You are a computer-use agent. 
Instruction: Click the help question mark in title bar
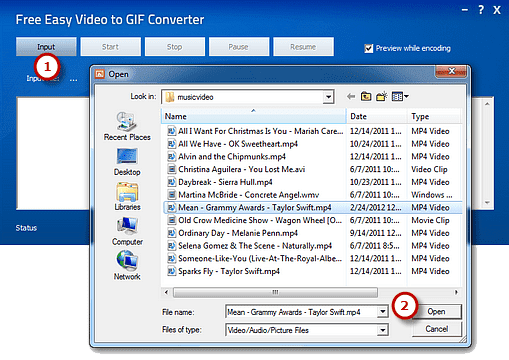click(x=481, y=10)
